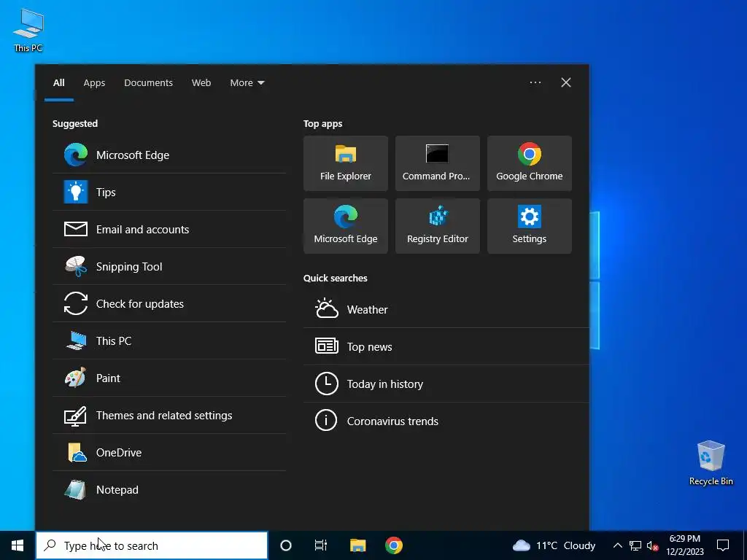Image resolution: width=747 pixels, height=560 pixels.
Task: Open Task View on taskbar
Action: coord(321,545)
